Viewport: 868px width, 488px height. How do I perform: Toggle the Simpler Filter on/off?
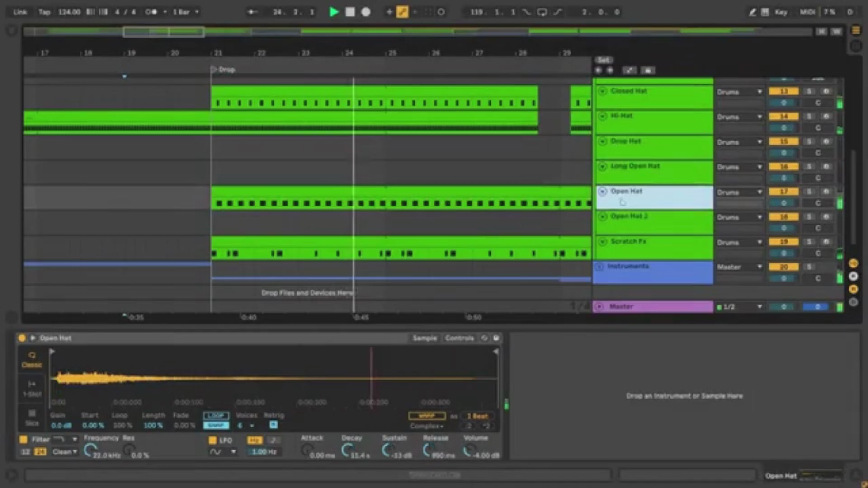tap(24, 439)
